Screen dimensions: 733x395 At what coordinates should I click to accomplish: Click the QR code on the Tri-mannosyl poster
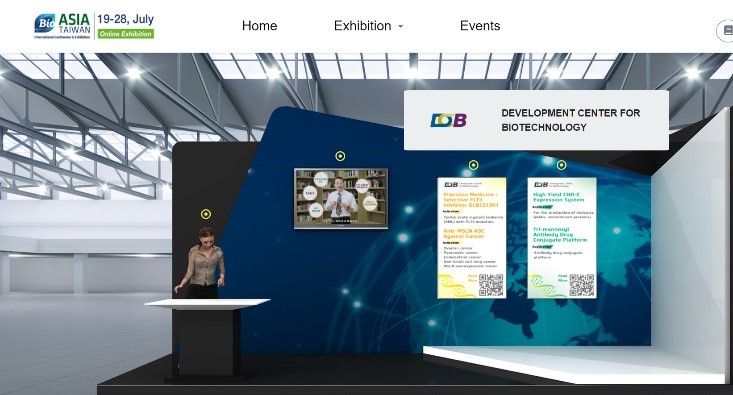tap(582, 285)
